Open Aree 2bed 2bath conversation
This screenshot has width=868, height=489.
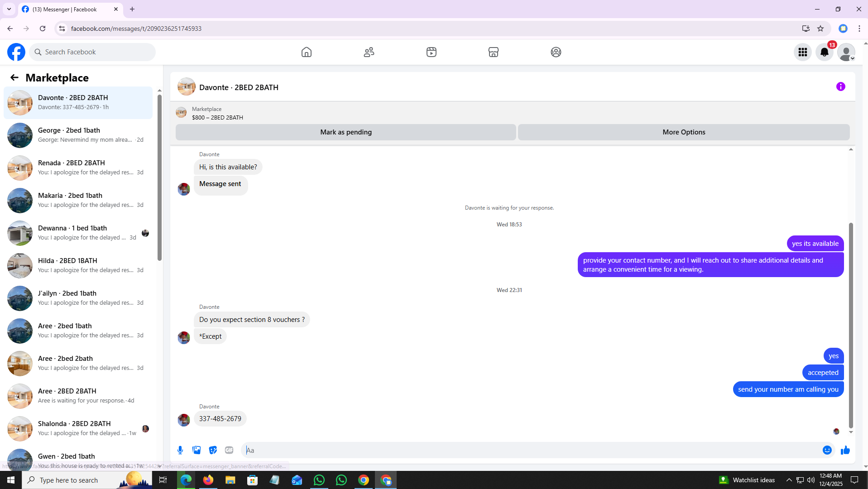(78, 364)
